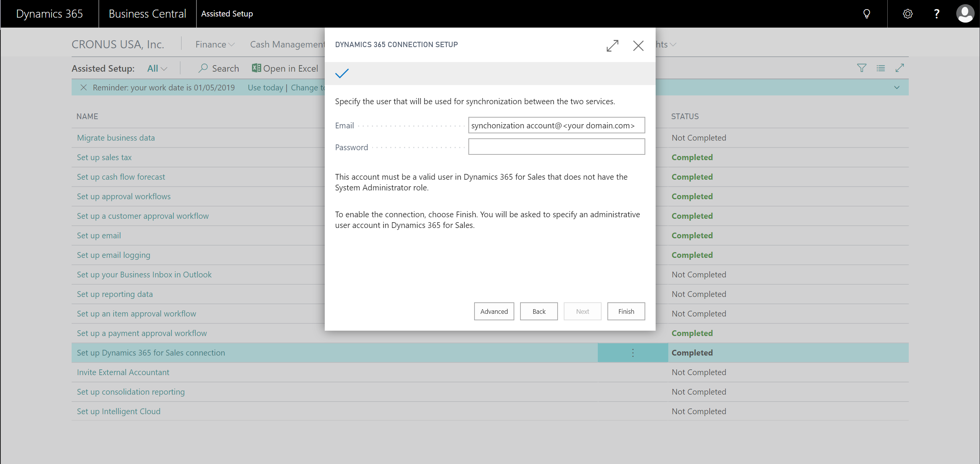Click the Password input field

click(x=556, y=146)
